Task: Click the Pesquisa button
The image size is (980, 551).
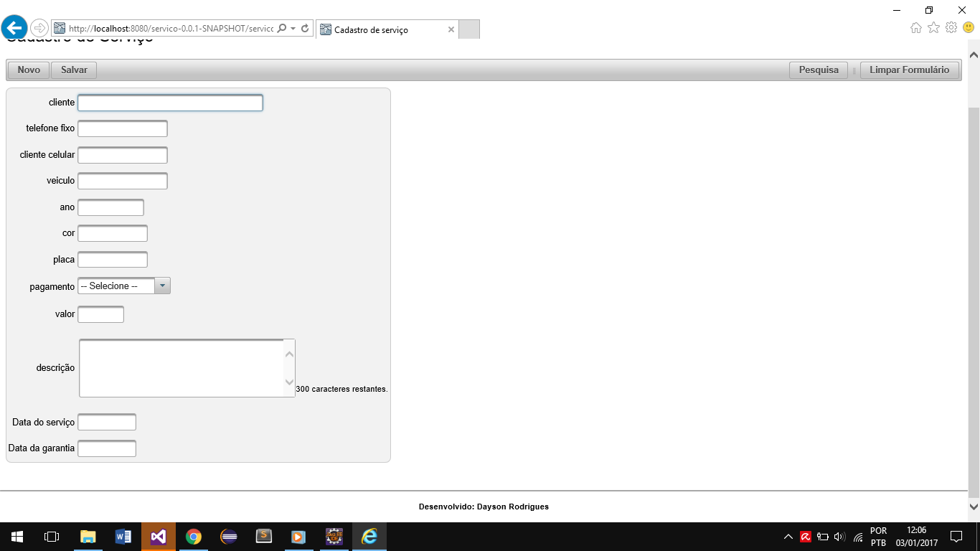Action: tap(819, 70)
